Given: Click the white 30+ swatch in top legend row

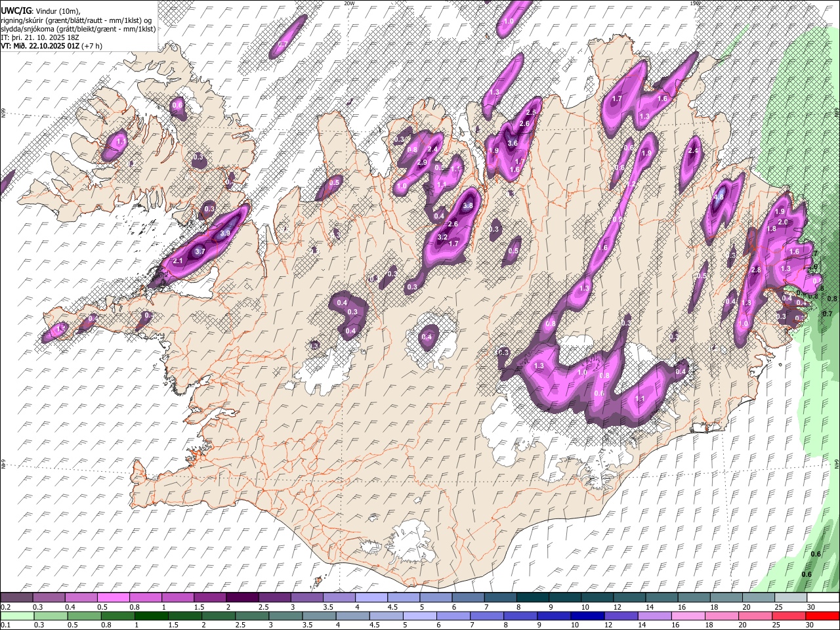Looking at the screenshot, I should 822,598.
